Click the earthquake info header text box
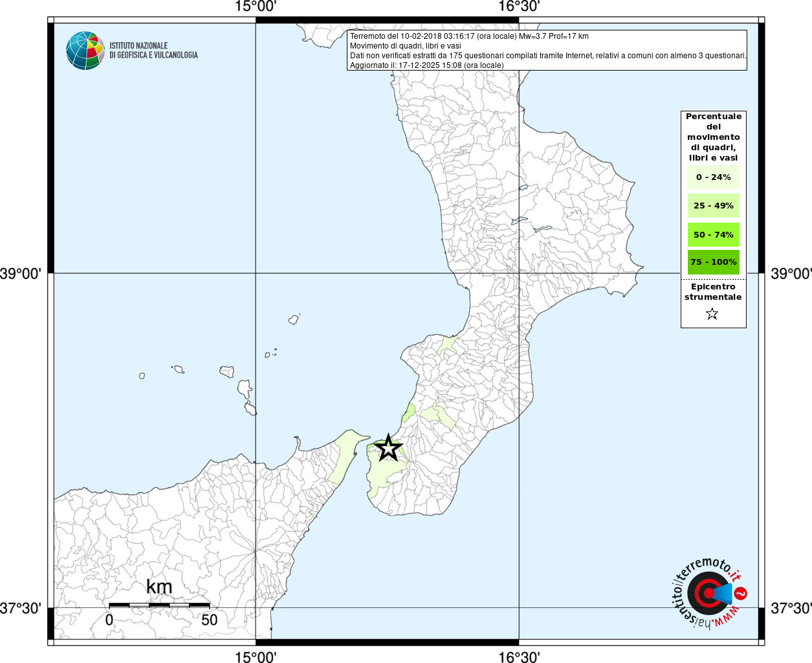 coord(547,51)
